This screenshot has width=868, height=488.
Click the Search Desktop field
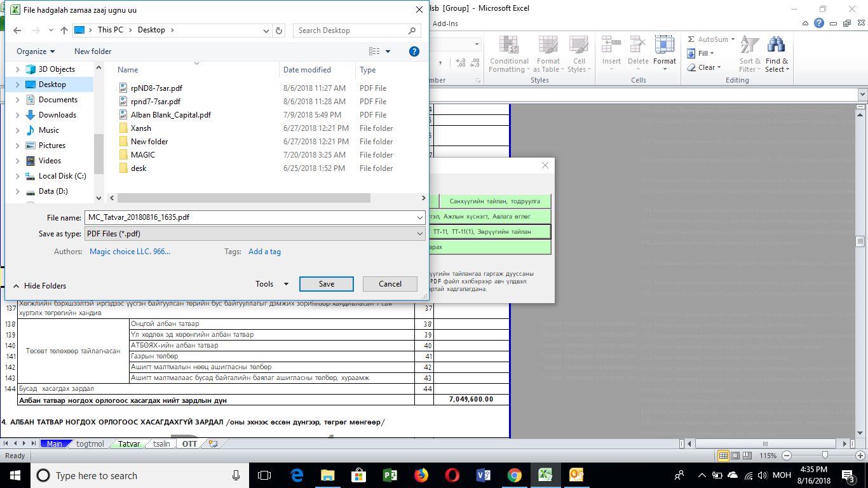[x=351, y=30]
